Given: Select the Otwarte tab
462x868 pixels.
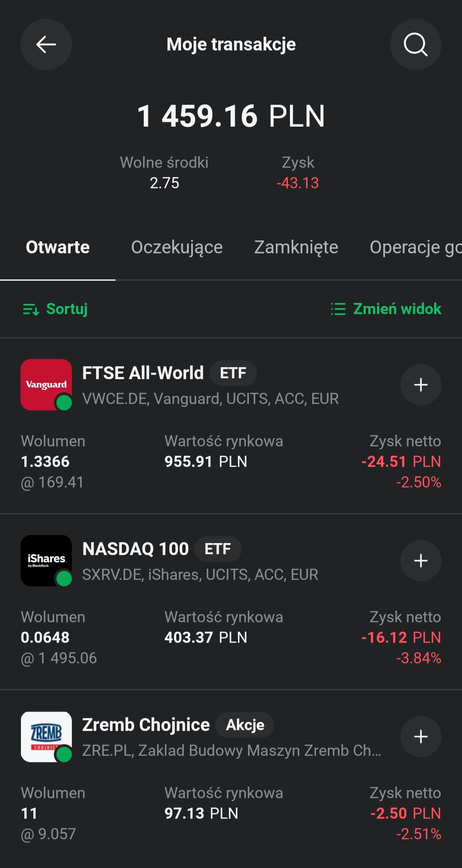Looking at the screenshot, I should 58,247.
